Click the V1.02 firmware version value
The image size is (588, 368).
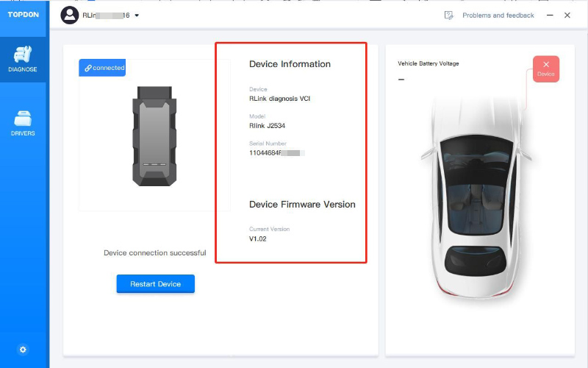pyautogui.click(x=258, y=238)
